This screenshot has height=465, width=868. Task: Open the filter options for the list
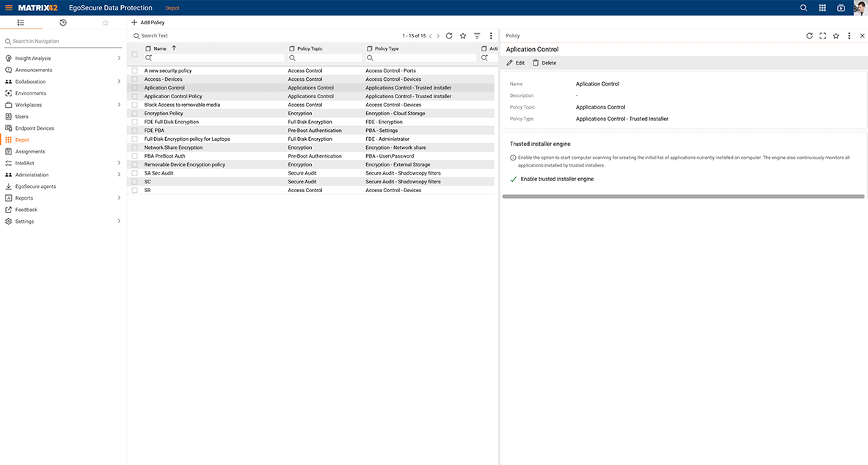[476, 34]
